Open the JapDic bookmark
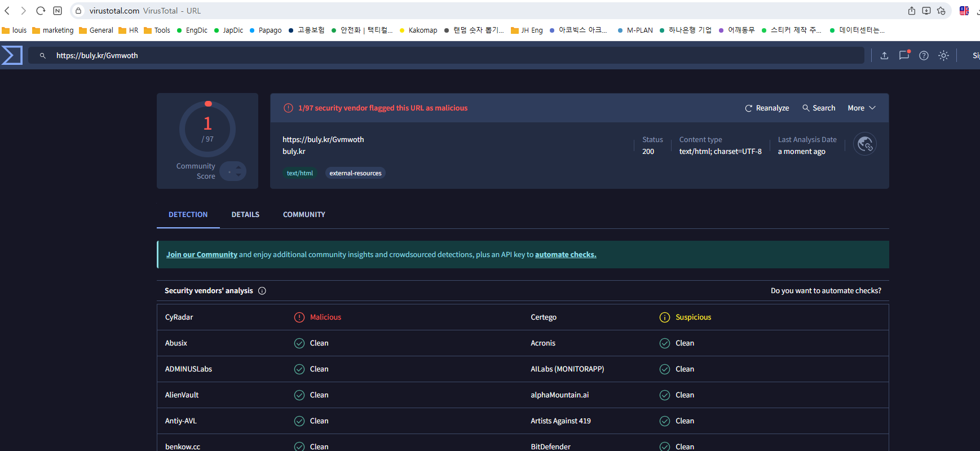 (228, 30)
